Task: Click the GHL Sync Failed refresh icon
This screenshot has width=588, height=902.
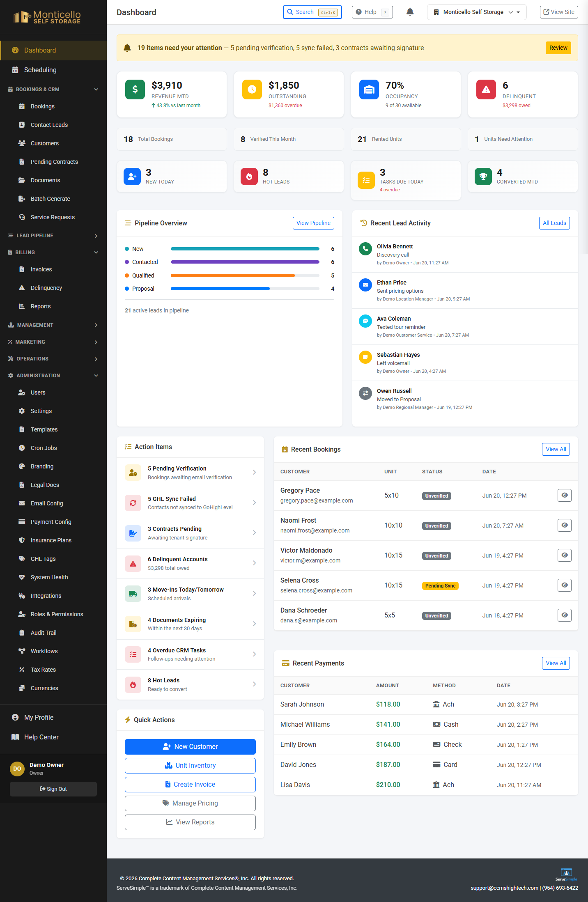Action: (133, 503)
